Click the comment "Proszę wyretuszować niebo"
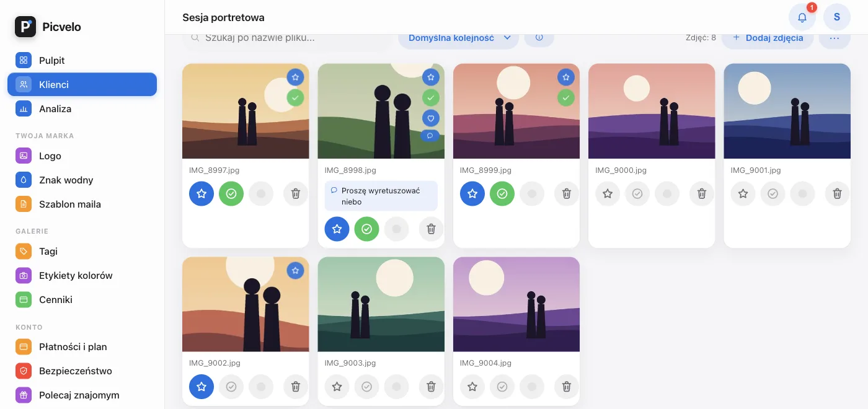 coord(381,196)
